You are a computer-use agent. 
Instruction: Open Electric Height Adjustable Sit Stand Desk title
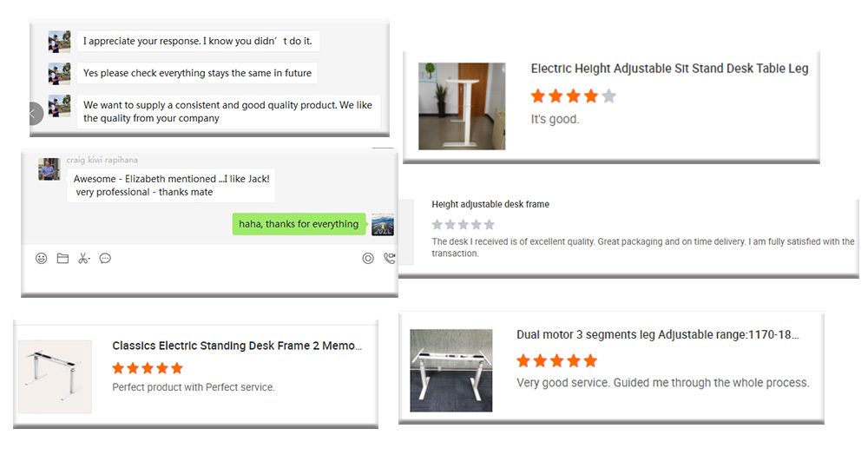(669, 69)
